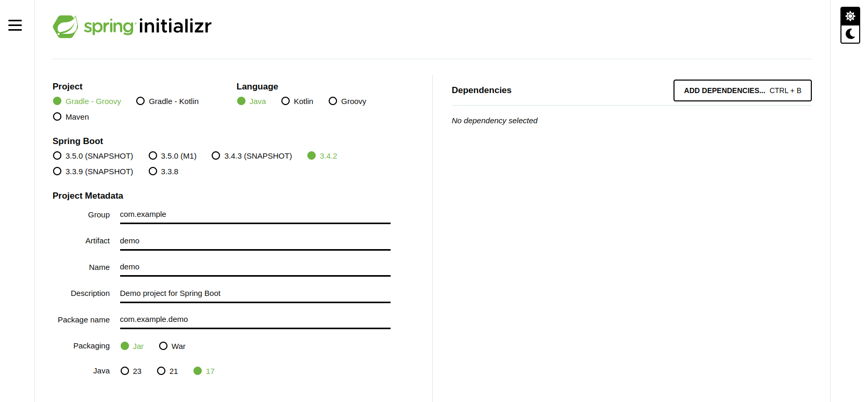Edit the Description text field
Image resolution: width=868 pixels, height=402 pixels.
pyautogui.click(x=255, y=294)
